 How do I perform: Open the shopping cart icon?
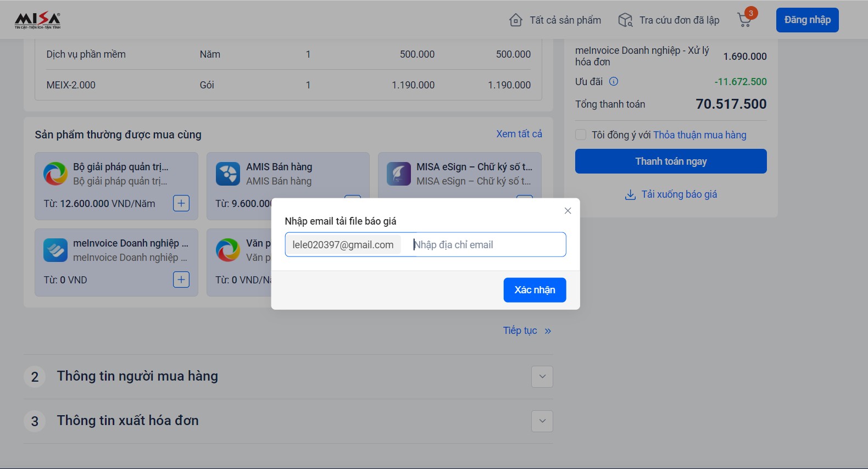(744, 20)
